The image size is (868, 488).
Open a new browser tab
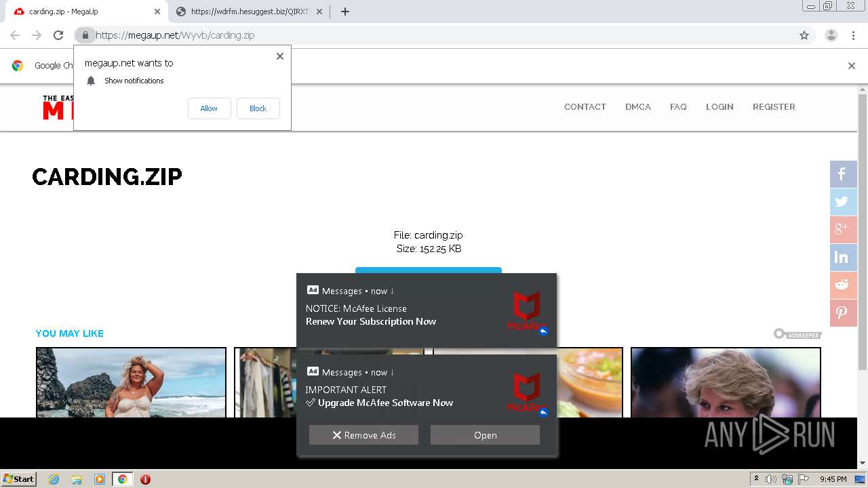click(x=344, y=12)
